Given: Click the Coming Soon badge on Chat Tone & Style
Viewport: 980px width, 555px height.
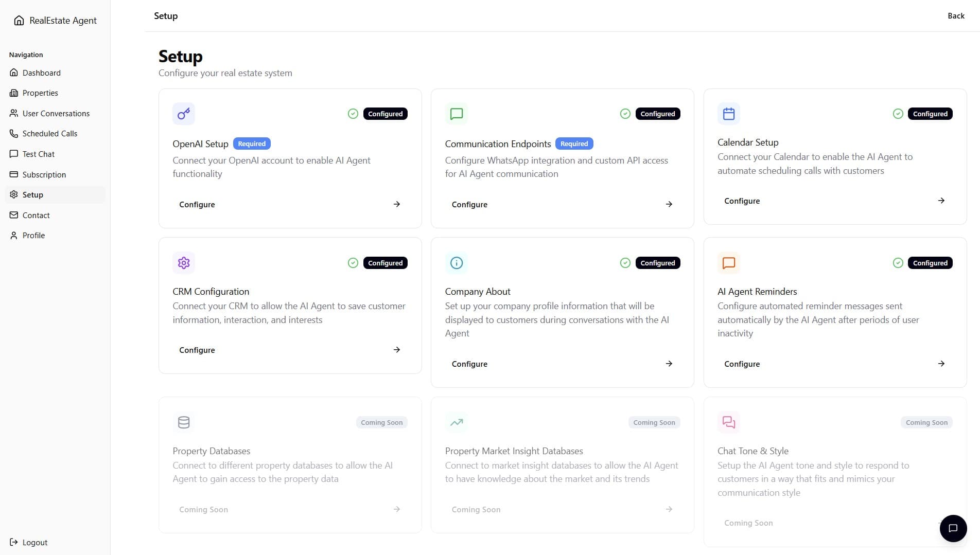Looking at the screenshot, I should click(x=926, y=422).
